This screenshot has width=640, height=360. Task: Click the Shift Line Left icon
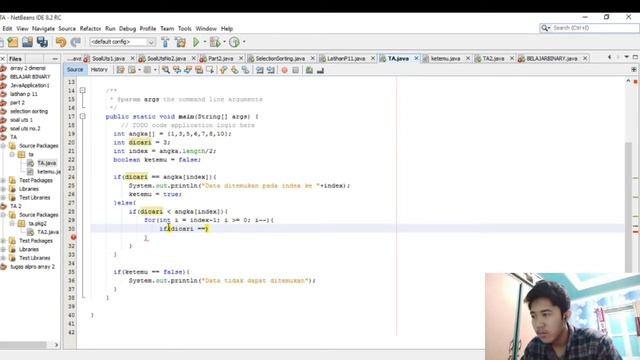click(x=260, y=70)
